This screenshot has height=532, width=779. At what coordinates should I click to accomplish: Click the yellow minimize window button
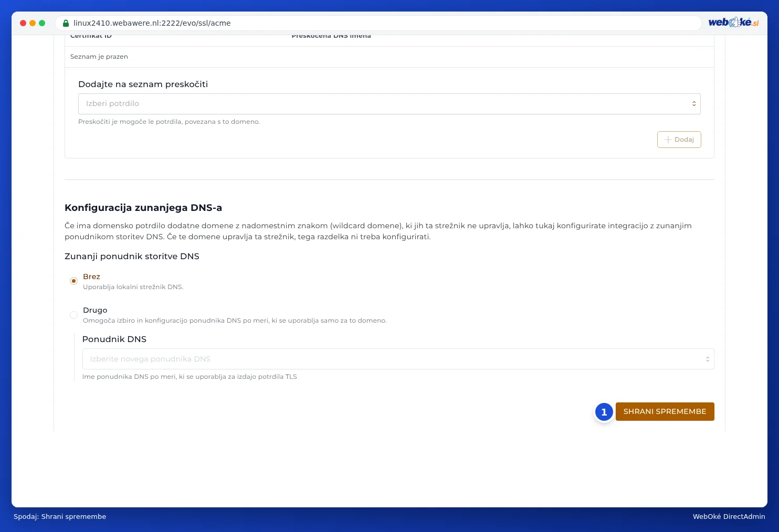click(x=33, y=23)
